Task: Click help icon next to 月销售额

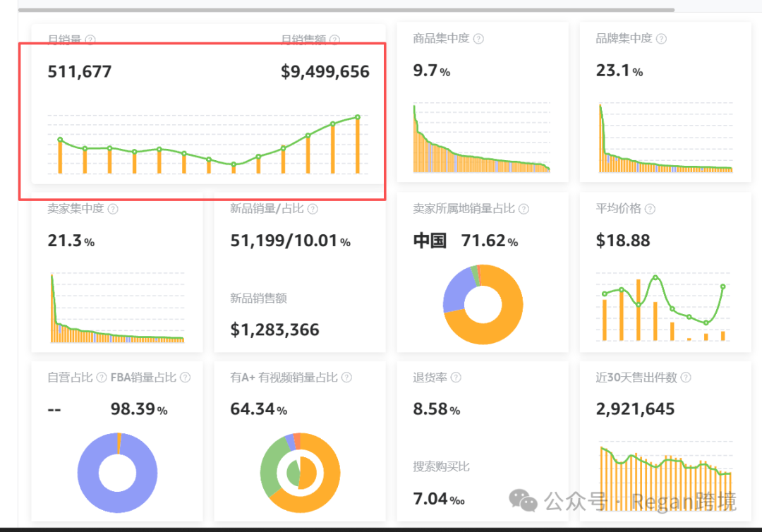Action: [x=335, y=40]
